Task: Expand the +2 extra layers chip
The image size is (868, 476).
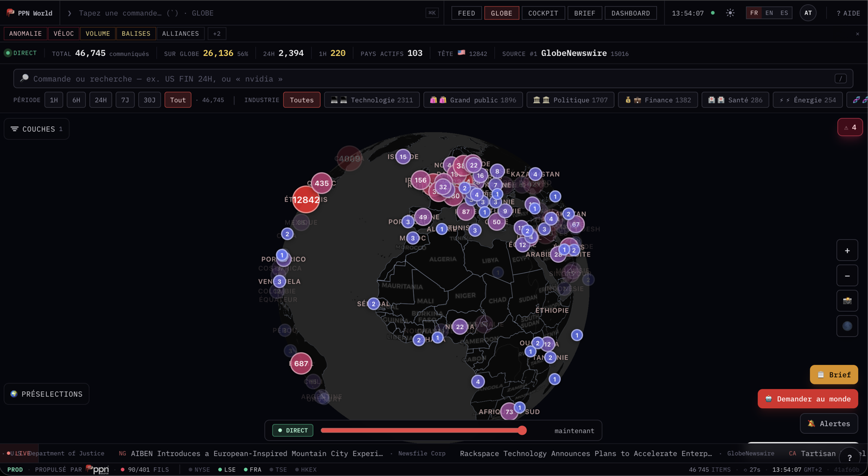Action: (x=217, y=34)
